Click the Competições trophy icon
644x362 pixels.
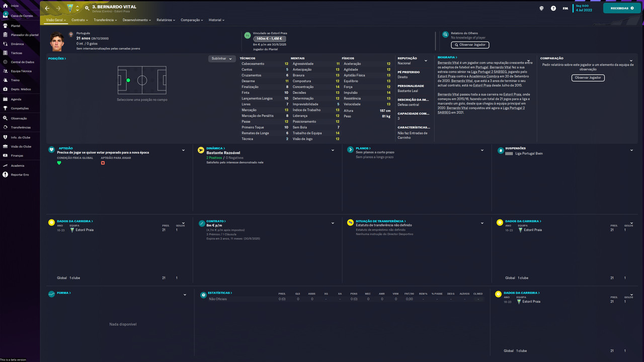5,108
